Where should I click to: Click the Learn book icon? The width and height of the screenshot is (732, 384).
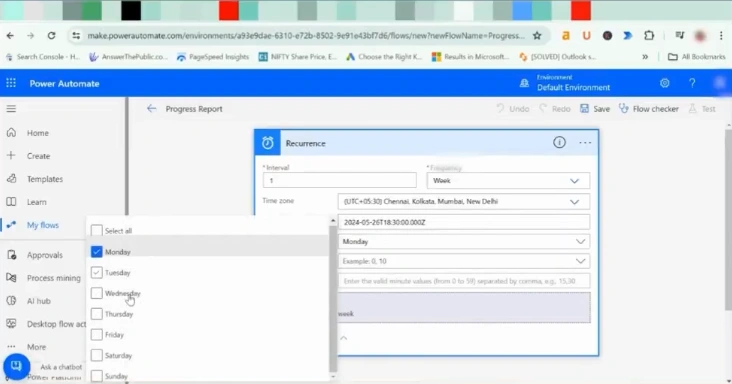tap(11, 202)
